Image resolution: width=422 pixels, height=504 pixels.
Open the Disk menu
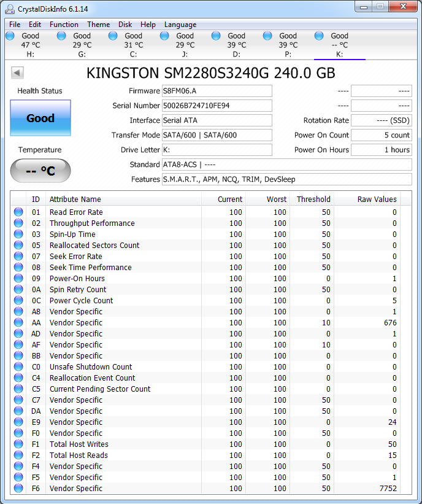click(x=125, y=25)
